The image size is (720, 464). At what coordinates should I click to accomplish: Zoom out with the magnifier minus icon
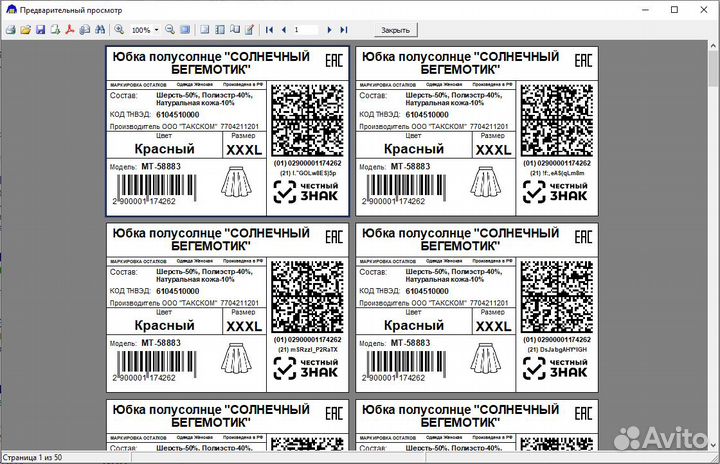coord(169,30)
